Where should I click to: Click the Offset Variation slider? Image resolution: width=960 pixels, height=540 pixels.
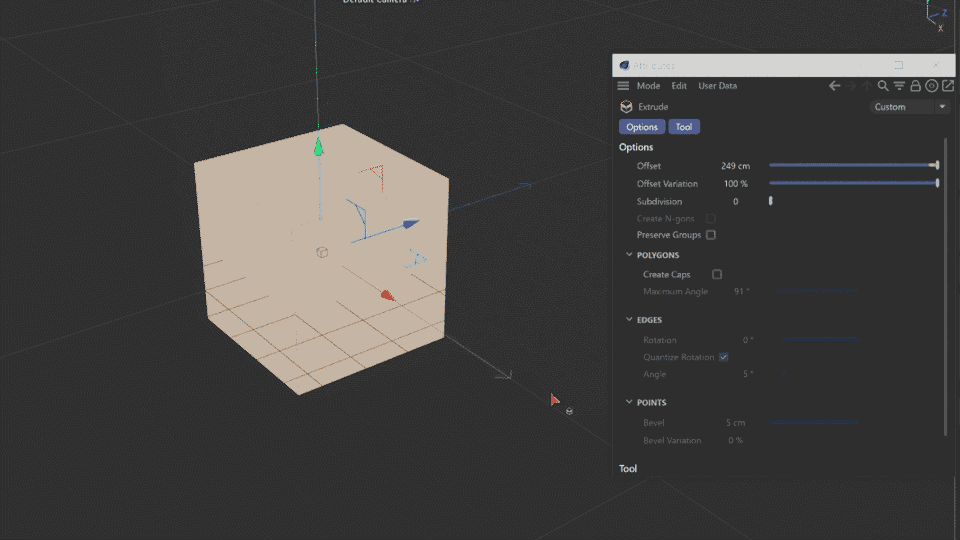coord(854,183)
